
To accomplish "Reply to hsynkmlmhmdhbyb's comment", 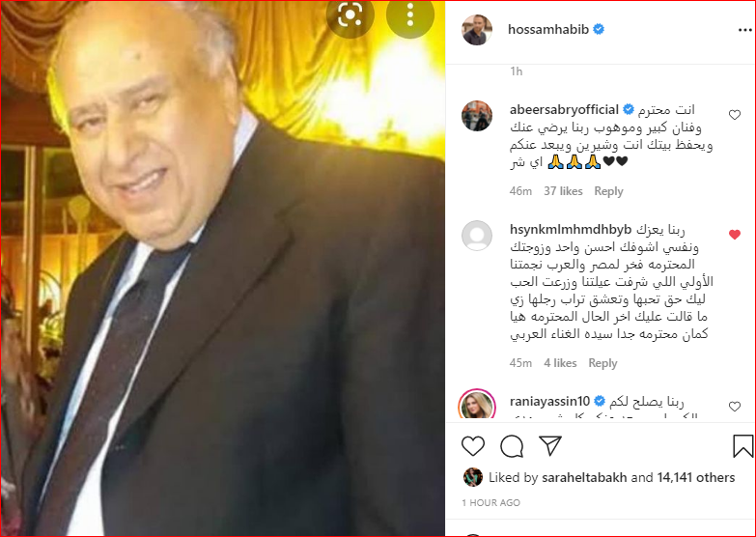I will (x=602, y=363).
